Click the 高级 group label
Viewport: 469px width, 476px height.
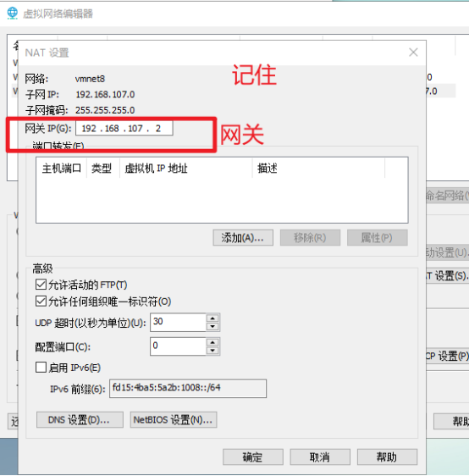point(42,268)
